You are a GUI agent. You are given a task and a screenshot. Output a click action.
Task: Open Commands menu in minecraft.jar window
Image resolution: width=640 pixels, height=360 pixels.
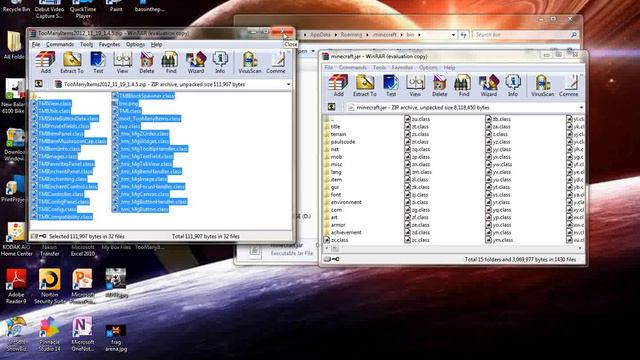click(353, 67)
